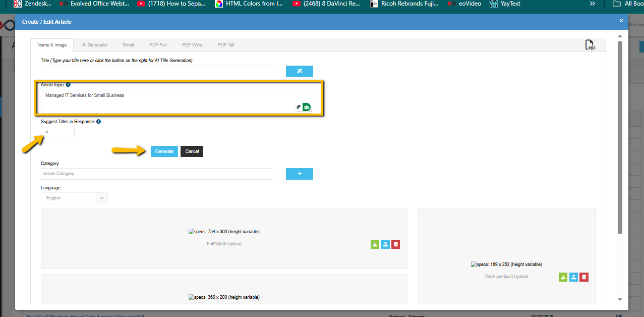Image resolution: width=644 pixels, height=317 pixels.
Task: Click into the Title input field
Action: click(156, 71)
